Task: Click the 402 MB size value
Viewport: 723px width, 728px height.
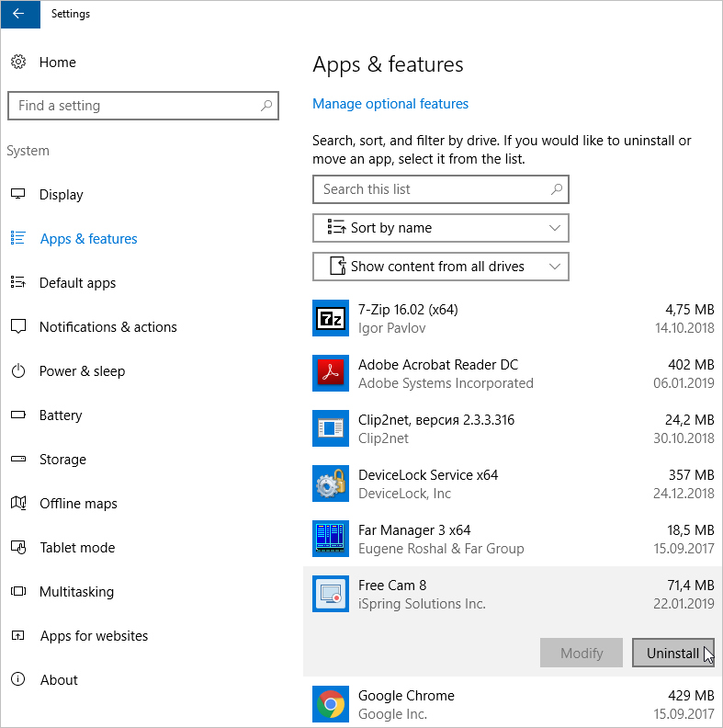Action: tap(691, 365)
